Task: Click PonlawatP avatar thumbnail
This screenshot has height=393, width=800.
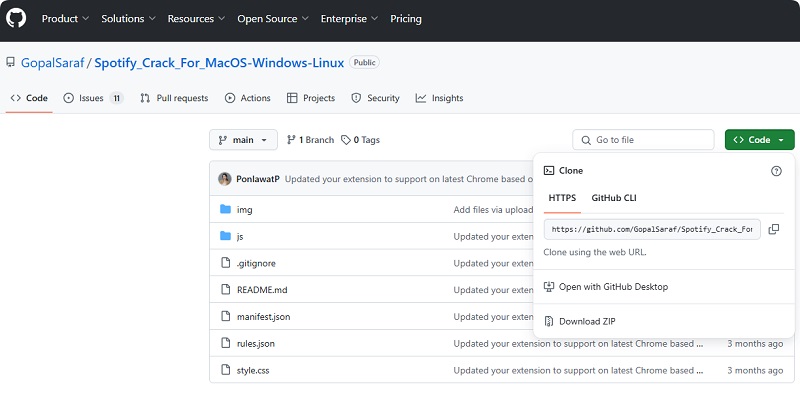Action: (x=224, y=179)
